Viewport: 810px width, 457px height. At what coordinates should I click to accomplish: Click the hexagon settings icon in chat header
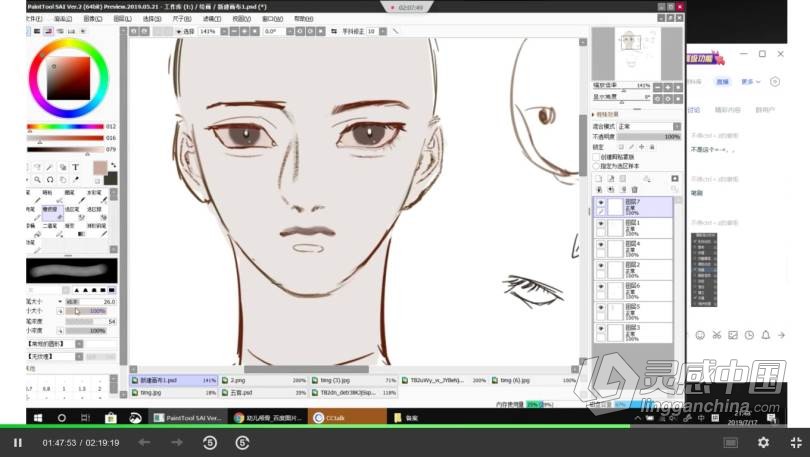coord(775,82)
